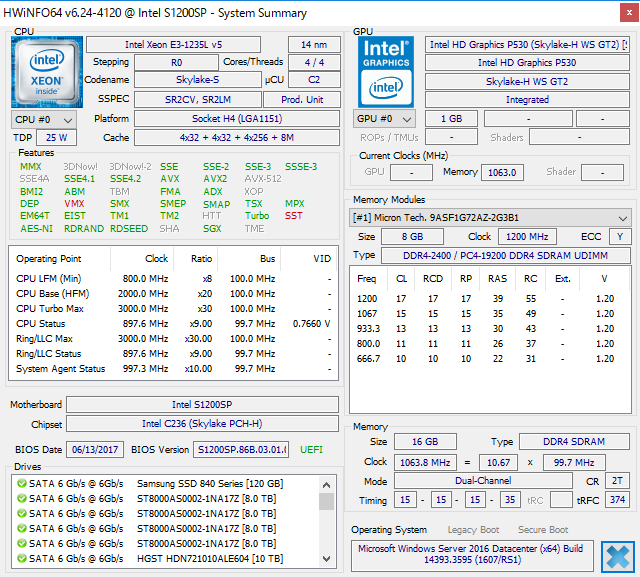Click the SR2CV, SR2LM SSPEC field
Image resolution: width=640 pixels, height=577 pixels.
(x=198, y=99)
